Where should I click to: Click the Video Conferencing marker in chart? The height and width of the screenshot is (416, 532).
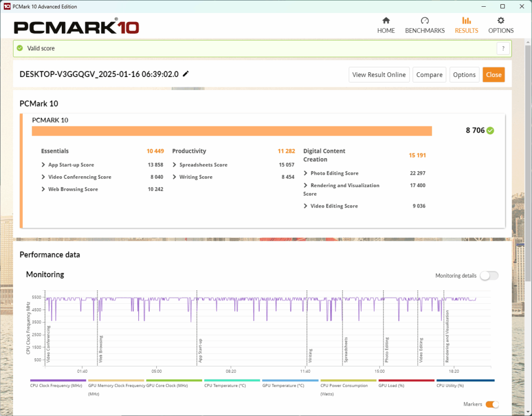coord(48,344)
